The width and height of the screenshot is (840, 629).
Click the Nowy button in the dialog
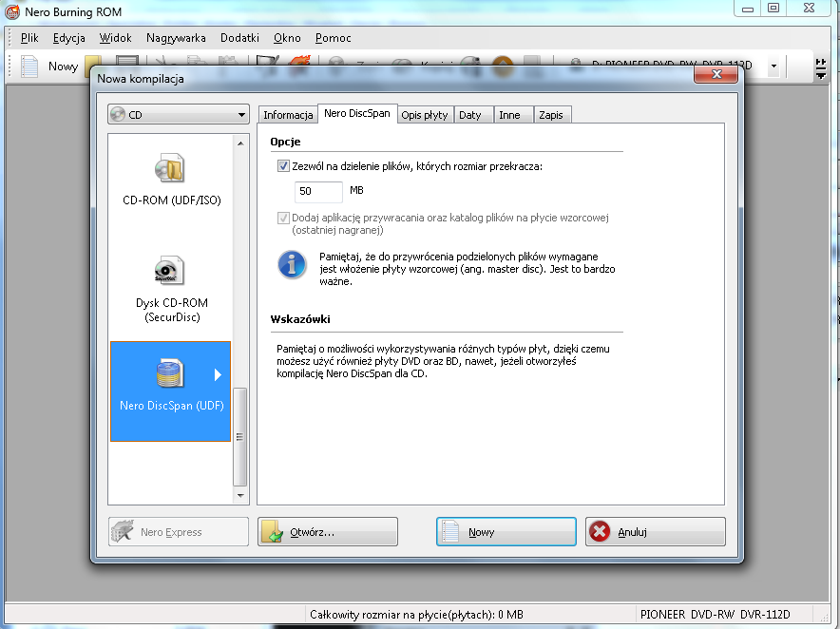pos(506,532)
